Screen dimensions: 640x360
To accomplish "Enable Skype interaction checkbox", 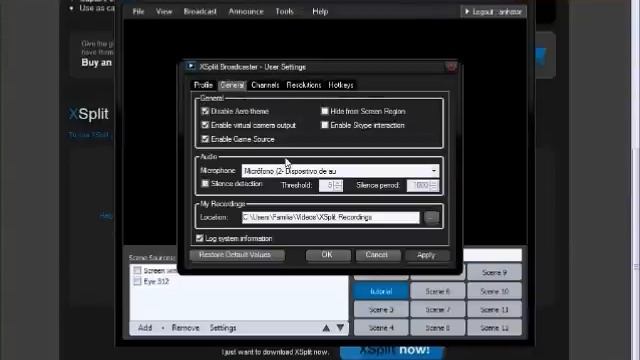I will (325, 125).
